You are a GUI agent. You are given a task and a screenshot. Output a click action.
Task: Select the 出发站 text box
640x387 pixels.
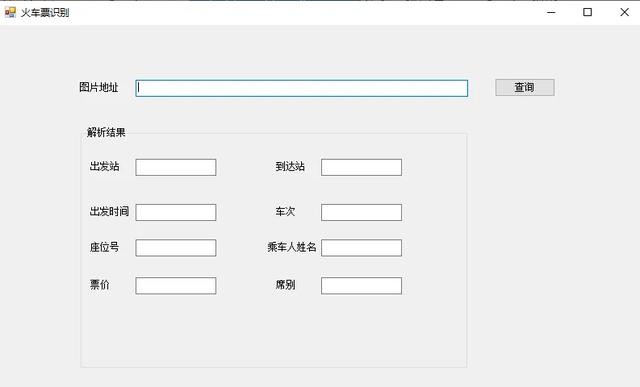(x=176, y=167)
